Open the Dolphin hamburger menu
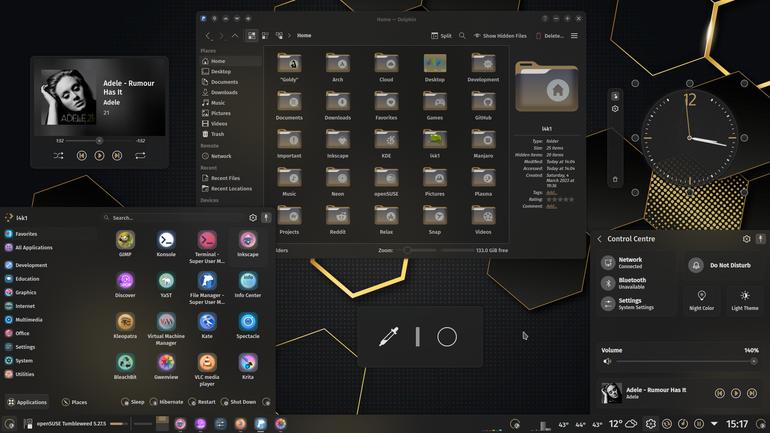Viewport: 770px width, 433px height. click(574, 35)
